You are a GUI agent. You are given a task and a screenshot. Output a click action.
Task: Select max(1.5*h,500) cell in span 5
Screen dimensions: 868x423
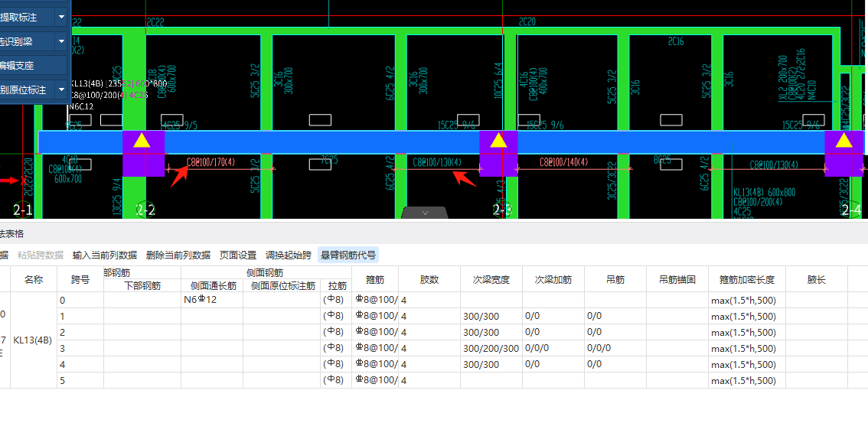point(747,380)
